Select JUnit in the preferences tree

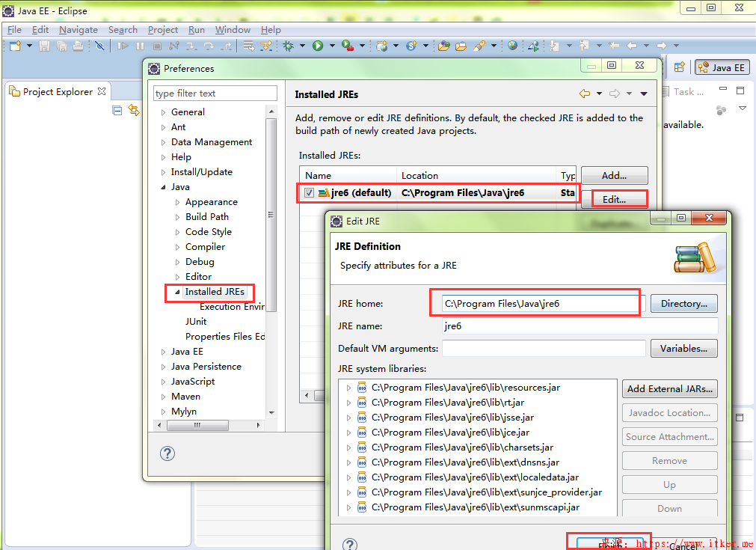point(196,322)
